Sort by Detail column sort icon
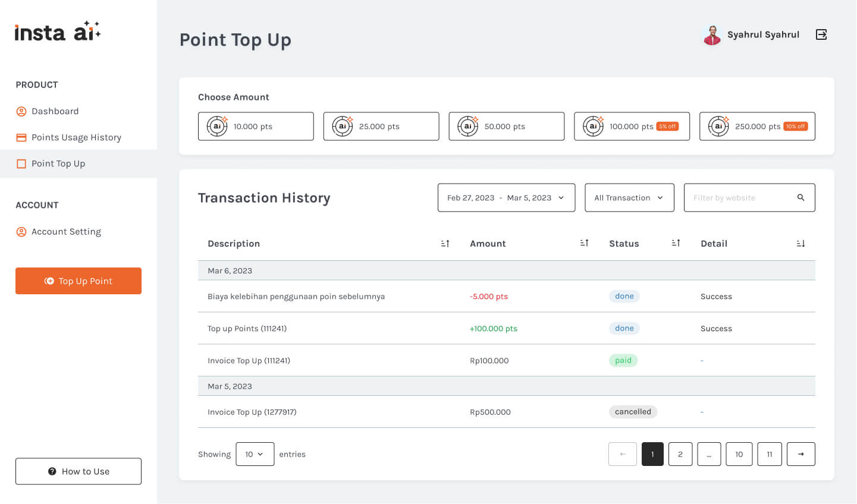Image resolution: width=857 pixels, height=504 pixels. point(801,244)
